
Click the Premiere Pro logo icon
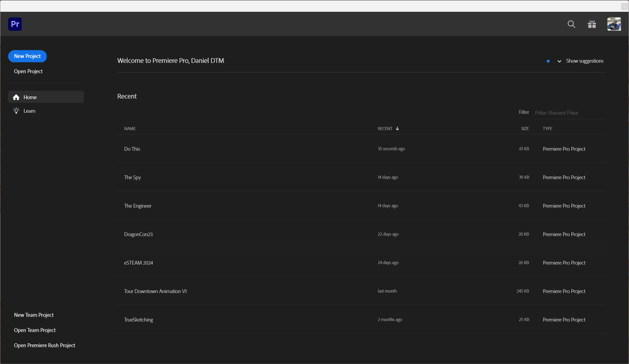click(x=15, y=24)
